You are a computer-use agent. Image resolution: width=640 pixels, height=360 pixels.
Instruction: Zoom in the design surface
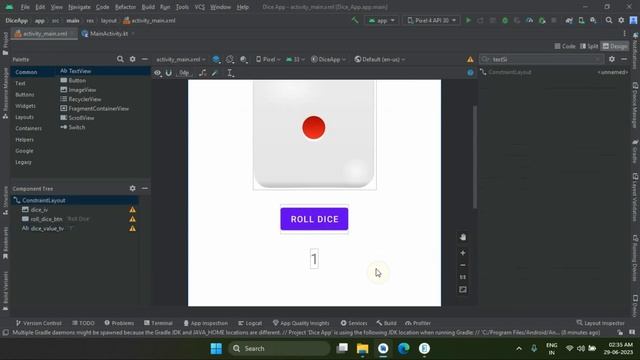coord(462,253)
